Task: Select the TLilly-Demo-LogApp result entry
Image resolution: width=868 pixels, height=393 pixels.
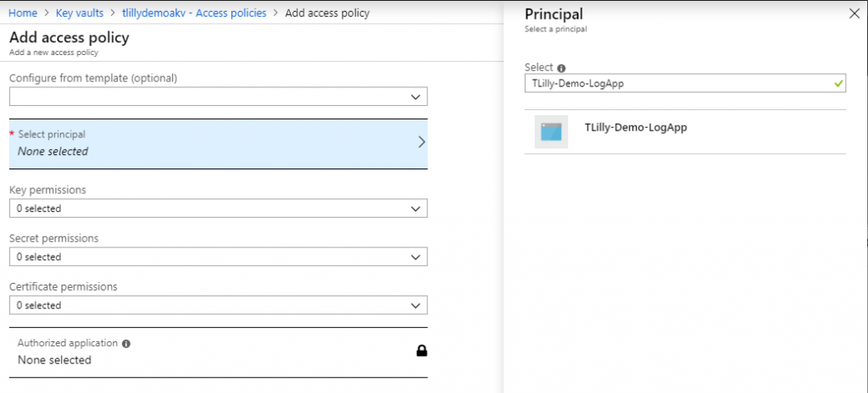Action: pos(685,132)
